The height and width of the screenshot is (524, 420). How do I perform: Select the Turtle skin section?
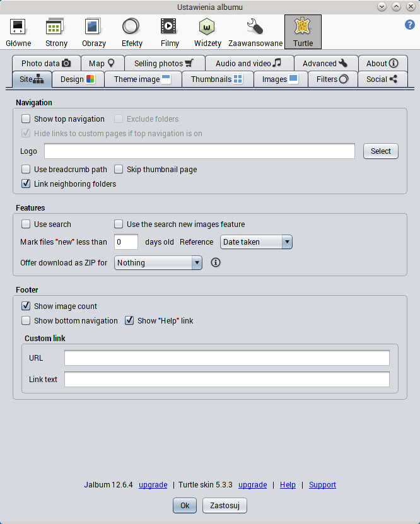pyautogui.click(x=303, y=32)
